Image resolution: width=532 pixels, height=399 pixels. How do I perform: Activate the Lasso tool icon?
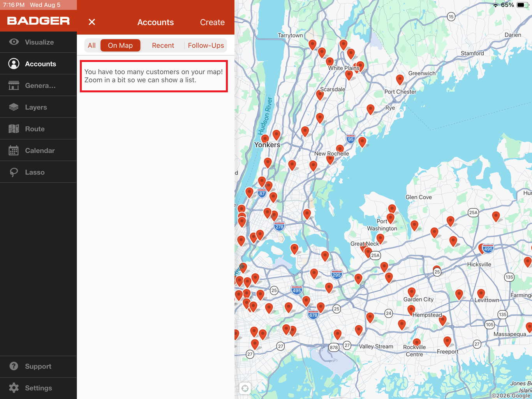click(14, 172)
